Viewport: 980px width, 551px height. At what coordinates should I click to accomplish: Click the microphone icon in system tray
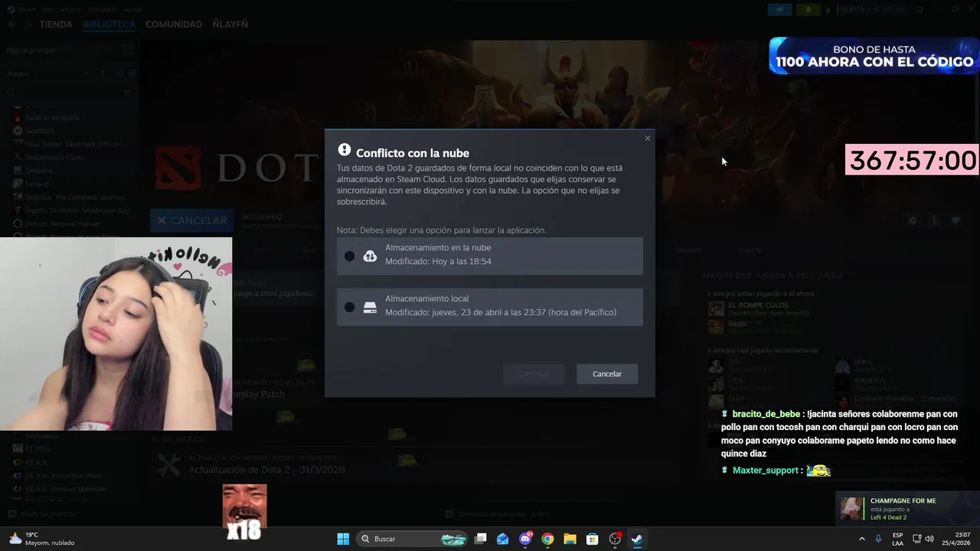pyautogui.click(x=878, y=539)
